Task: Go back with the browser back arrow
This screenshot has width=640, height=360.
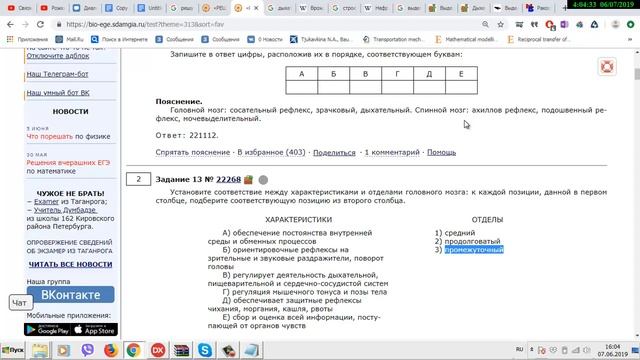Action: point(10,24)
